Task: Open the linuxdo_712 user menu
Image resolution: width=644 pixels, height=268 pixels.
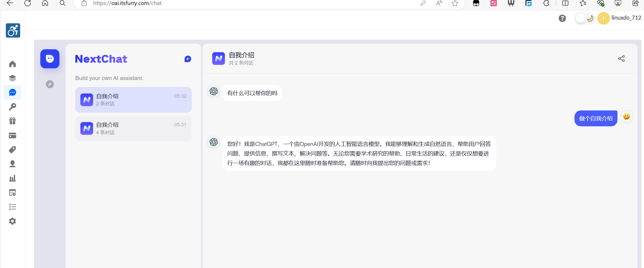Action: 620,18
